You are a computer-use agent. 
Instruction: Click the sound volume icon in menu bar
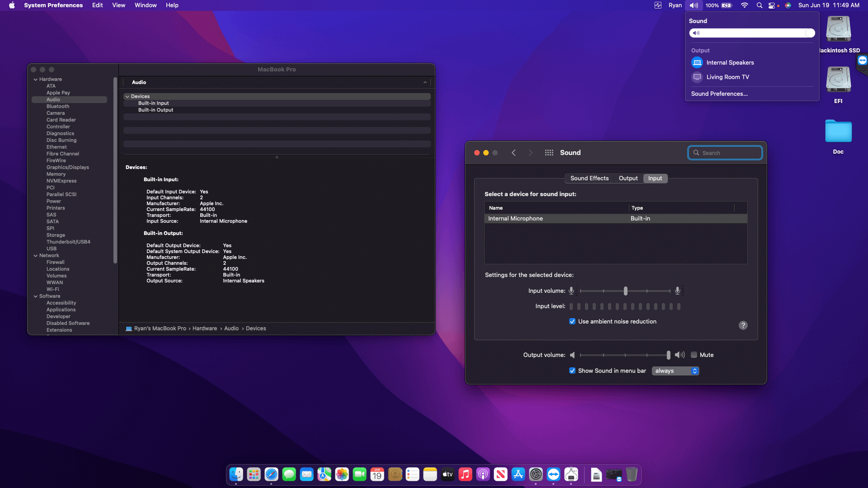coord(693,5)
